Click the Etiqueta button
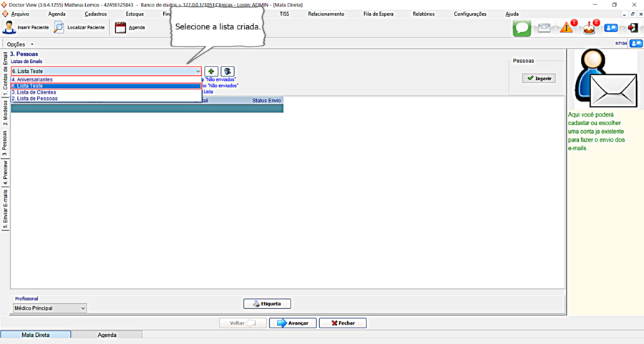The image size is (644, 344). (x=267, y=304)
